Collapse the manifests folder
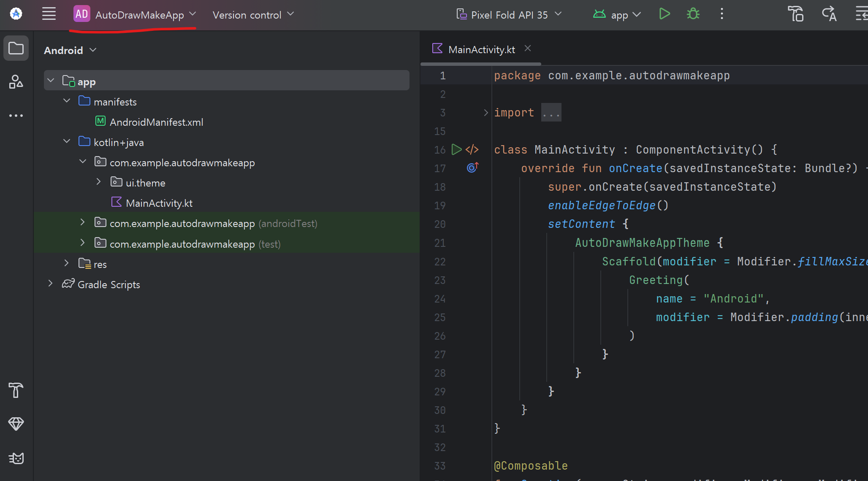The height and width of the screenshot is (481, 868). point(67,101)
